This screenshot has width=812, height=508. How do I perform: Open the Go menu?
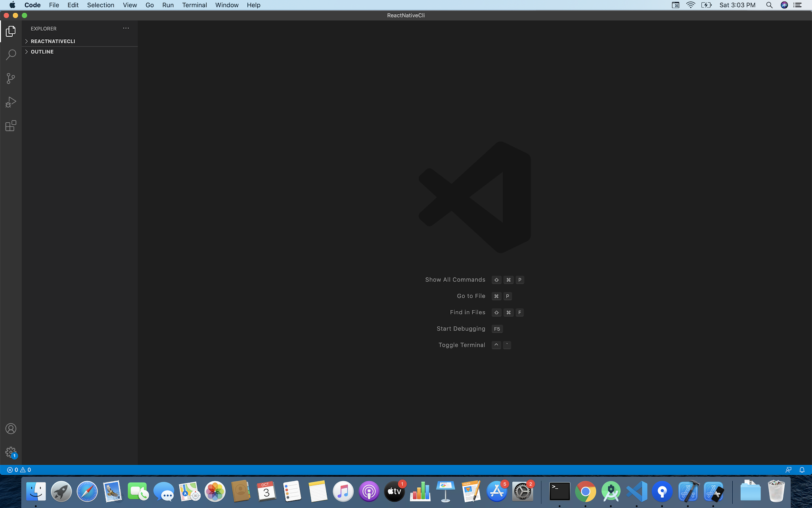[x=149, y=5]
